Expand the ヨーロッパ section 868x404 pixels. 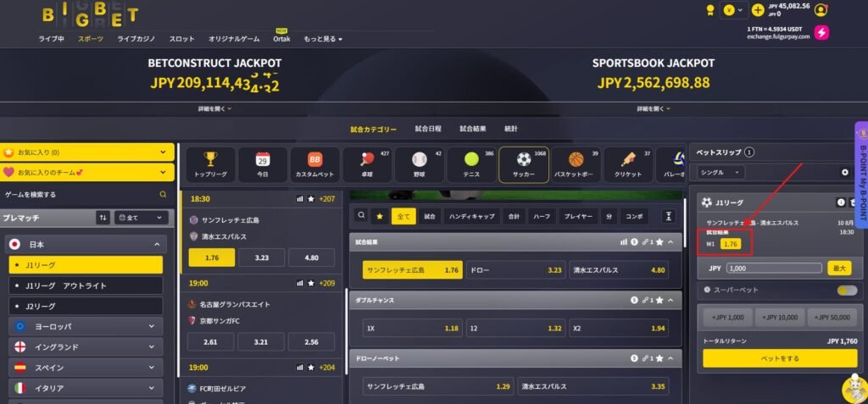pos(86,327)
